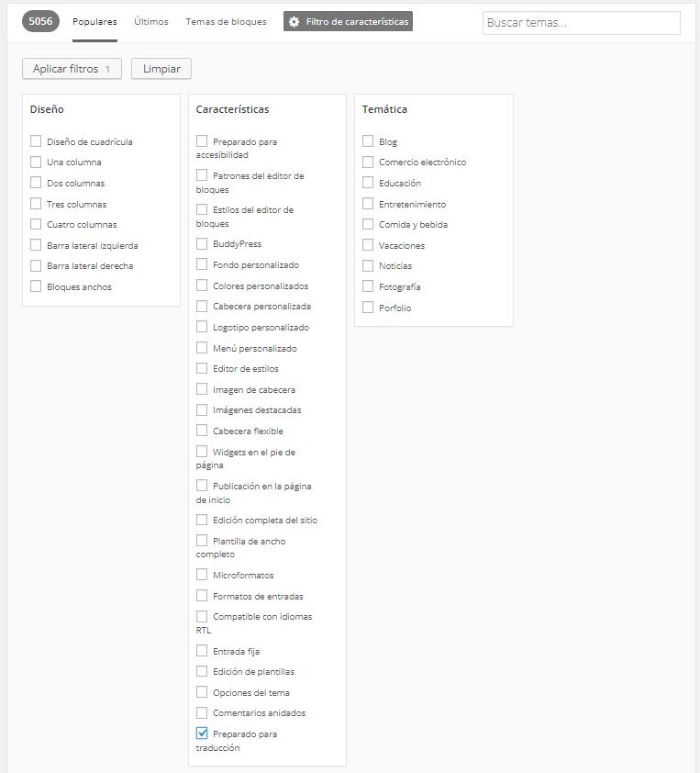Screen dimensions: 700x773
Task: Check the Comercio electrónico subject
Action: (x=368, y=162)
